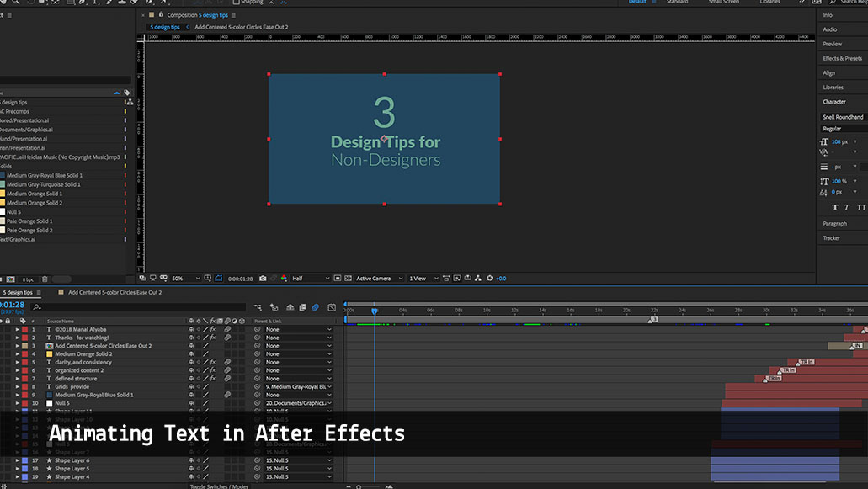868x489 pixels.
Task: Take a snapshot with the camera icon
Action: coord(263,279)
